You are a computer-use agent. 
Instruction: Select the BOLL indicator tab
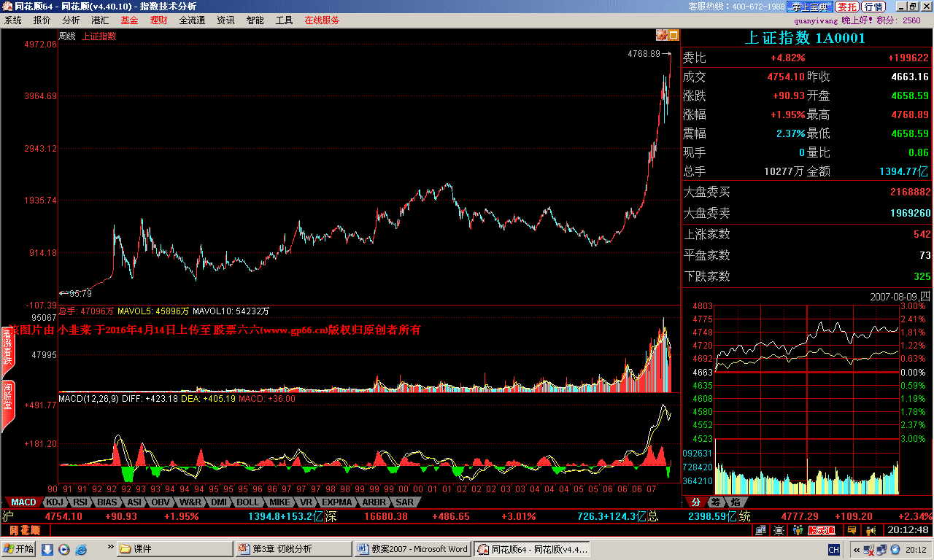pyautogui.click(x=247, y=502)
